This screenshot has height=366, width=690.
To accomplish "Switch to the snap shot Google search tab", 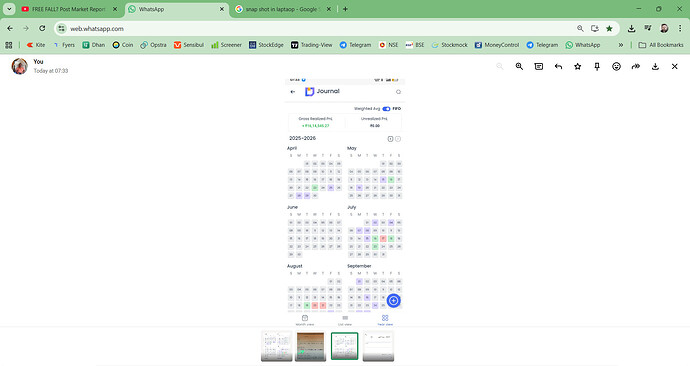I will click(282, 9).
